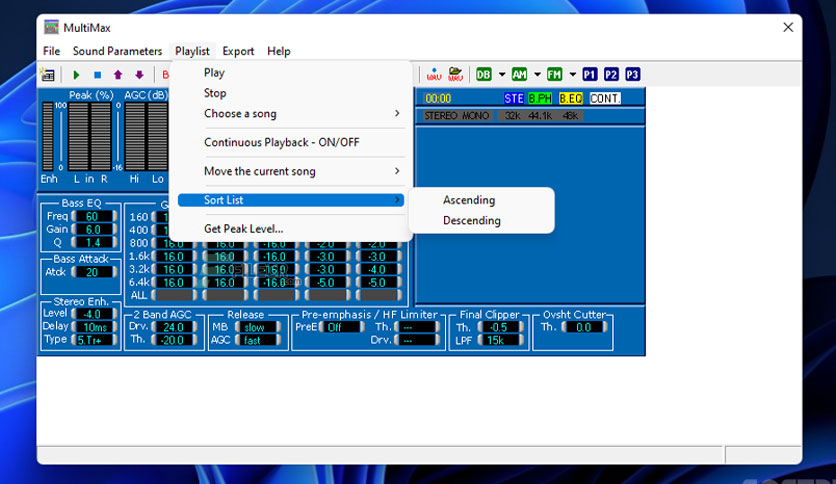Select the MONO mode indicator
The width and height of the screenshot is (836, 484).
pyautogui.click(x=476, y=116)
